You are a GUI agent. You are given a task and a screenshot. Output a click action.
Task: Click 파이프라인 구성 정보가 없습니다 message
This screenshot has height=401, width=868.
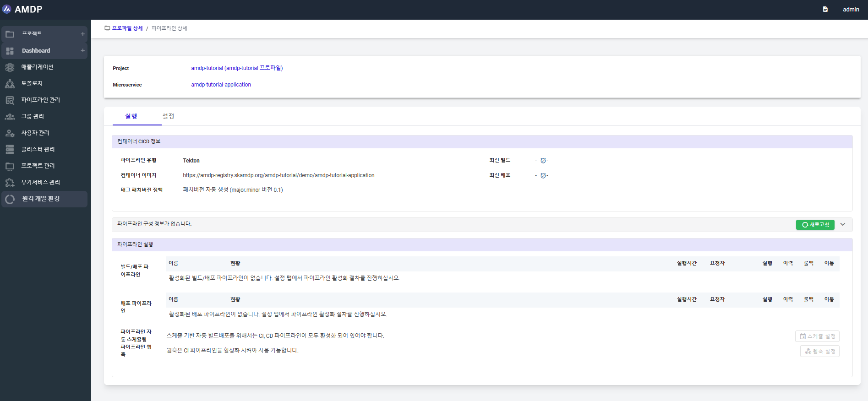pyautogui.click(x=154, y=224)
